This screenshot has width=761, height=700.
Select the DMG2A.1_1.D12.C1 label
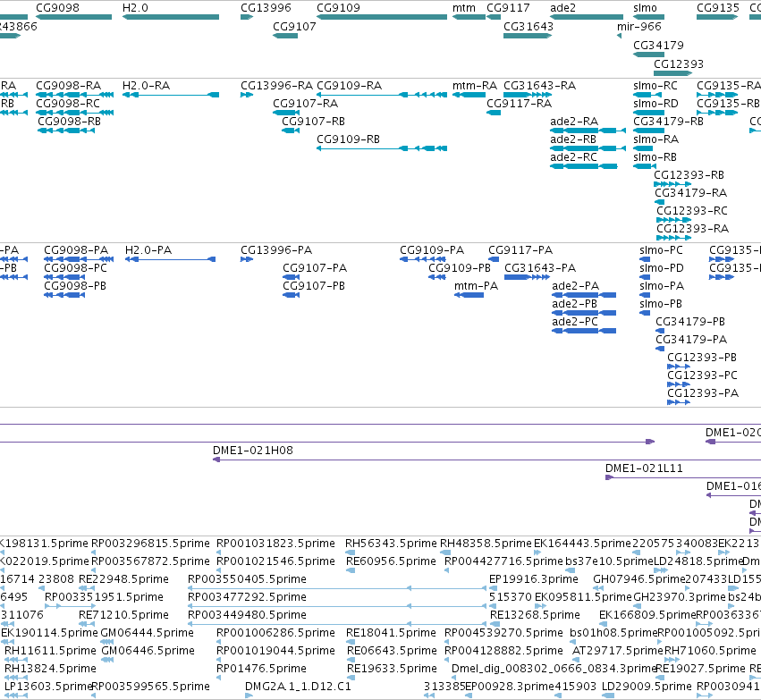298,686
